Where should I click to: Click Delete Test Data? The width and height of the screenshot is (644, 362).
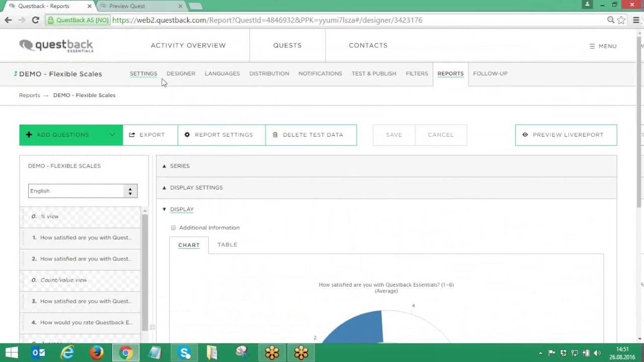point(311,135)
